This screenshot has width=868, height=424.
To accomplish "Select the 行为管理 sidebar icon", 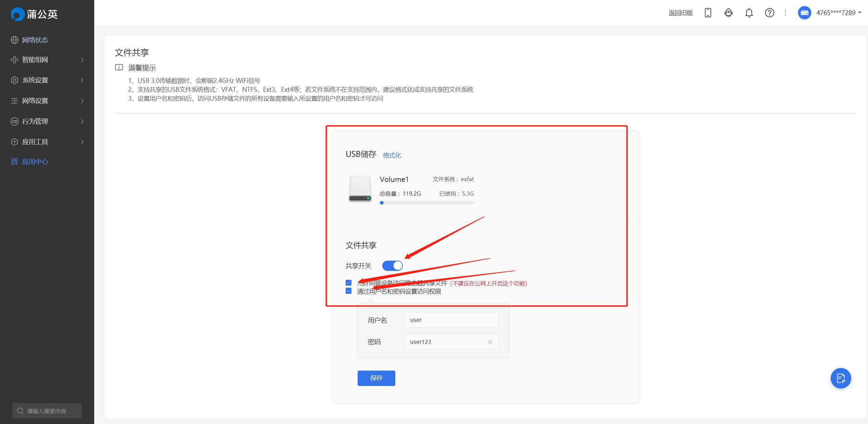I will click(14, 121).
